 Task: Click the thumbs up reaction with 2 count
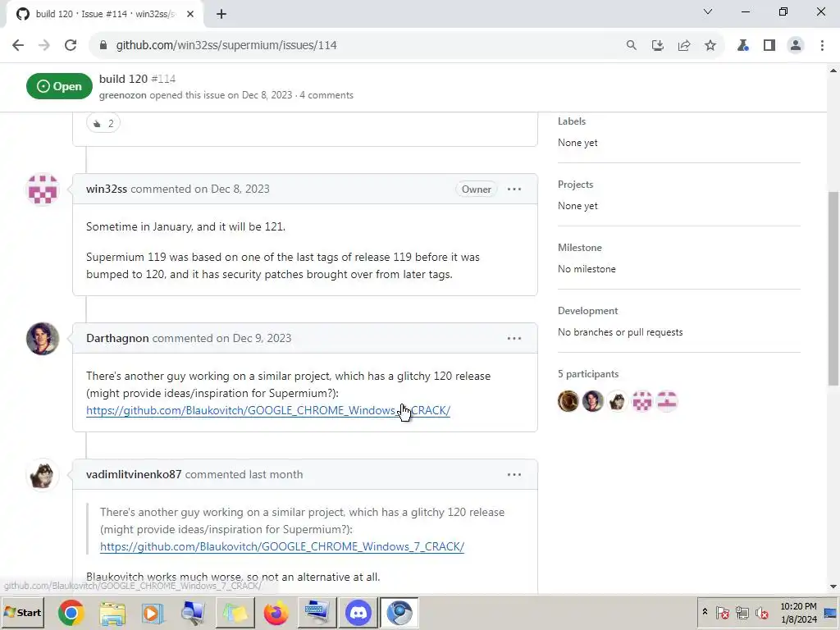tap(103, 124)
